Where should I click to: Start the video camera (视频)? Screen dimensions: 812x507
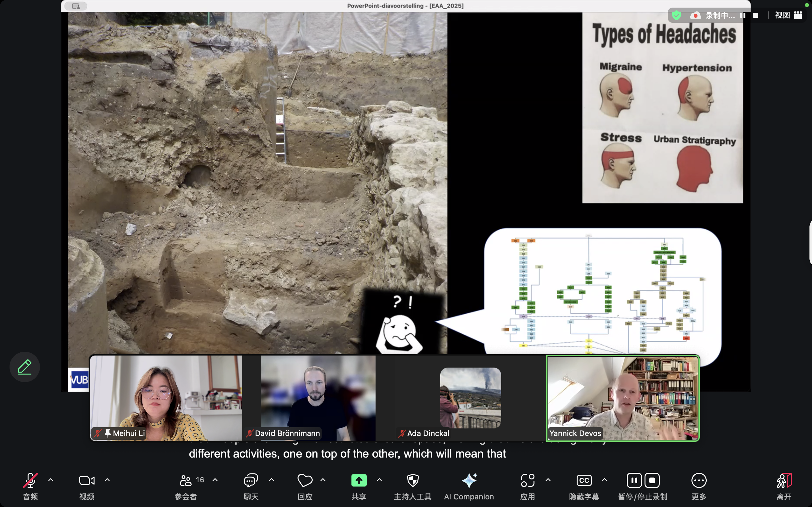(x=86, y=480)
